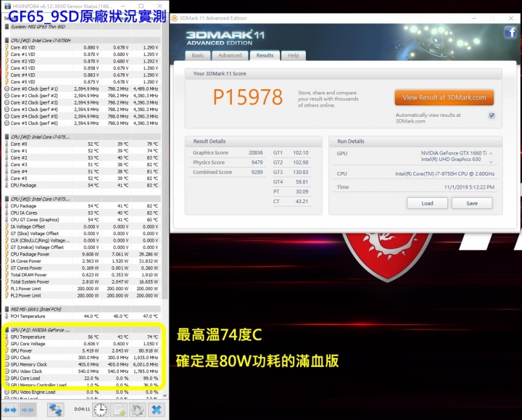Screen dimensions: 522x420
Task: Click the Graphics Score value 20836
Action: click(256, 152)
